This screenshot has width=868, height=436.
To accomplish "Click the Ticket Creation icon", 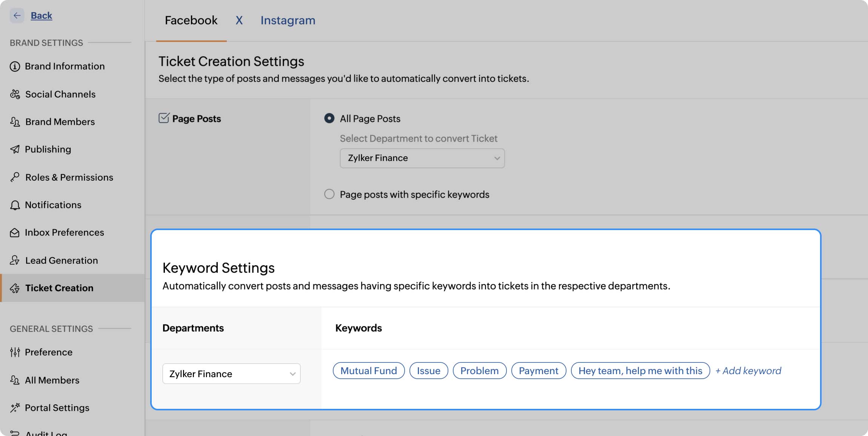I will click(15, 288).
